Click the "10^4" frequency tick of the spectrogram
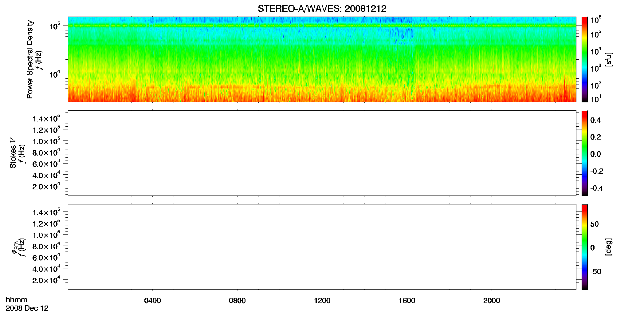 pyautogui.click(x=54, y=74)
